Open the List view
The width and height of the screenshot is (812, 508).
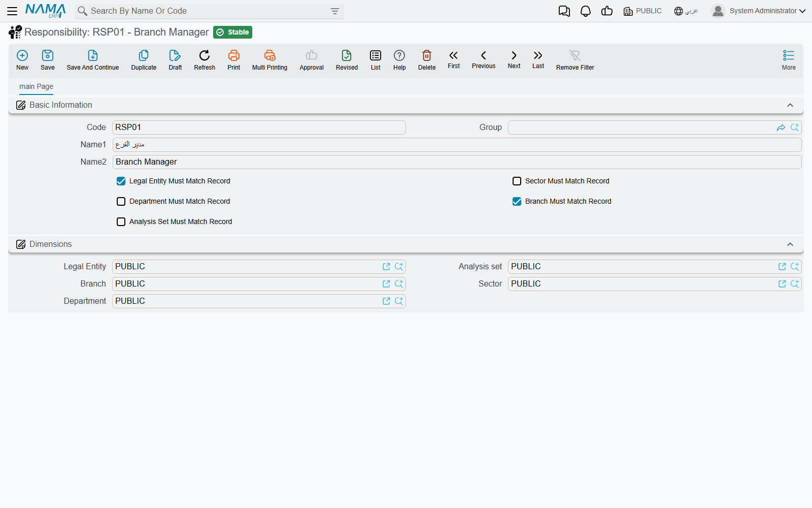pyautogui.click(x=376, y=60)
